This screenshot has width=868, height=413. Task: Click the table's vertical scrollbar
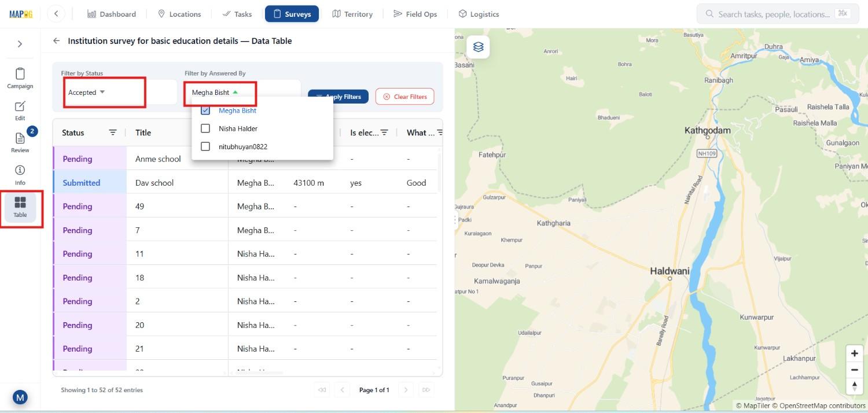439,172
